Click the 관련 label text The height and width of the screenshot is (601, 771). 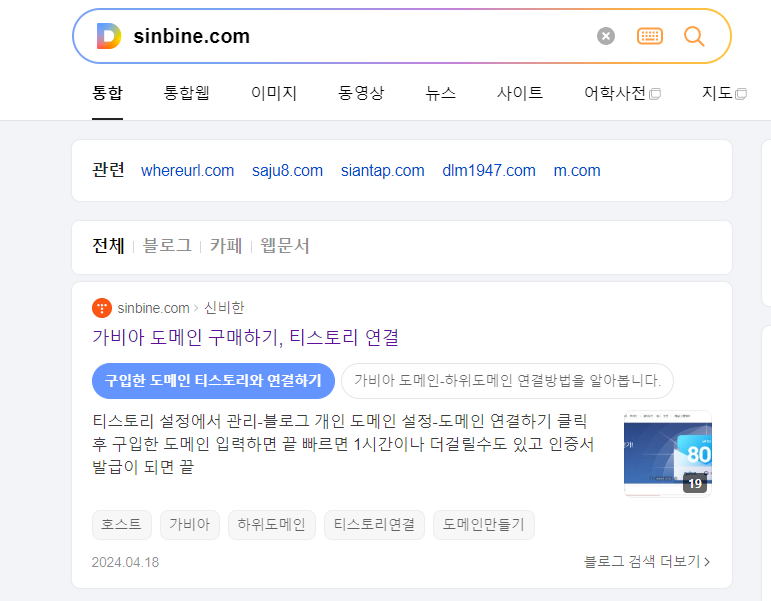point(108,170)
